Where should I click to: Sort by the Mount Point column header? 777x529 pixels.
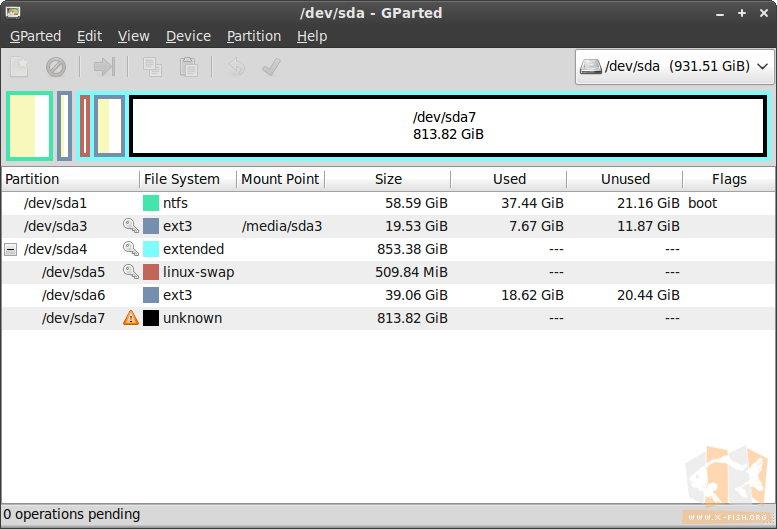(x=281, y=179)
